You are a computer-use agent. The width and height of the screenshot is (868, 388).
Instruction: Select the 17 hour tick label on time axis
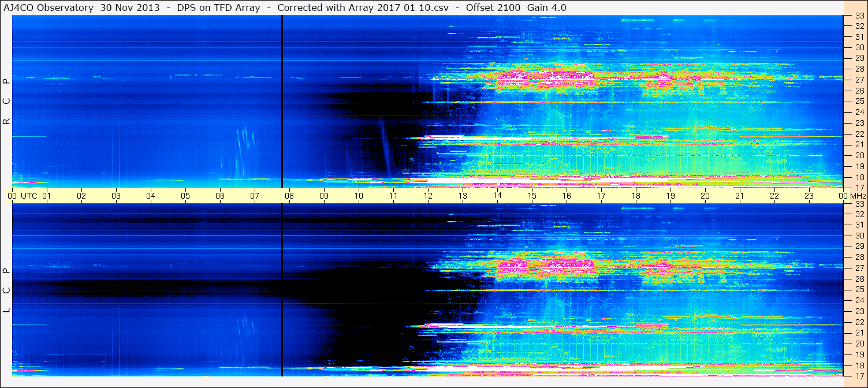pos(601,196)
